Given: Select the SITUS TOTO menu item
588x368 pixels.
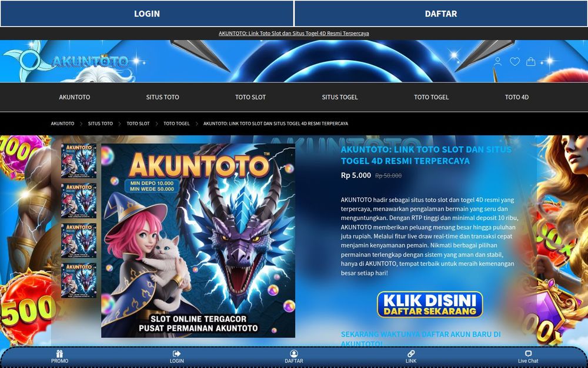Looking at the screenshot, I should [x=162, y=97].
